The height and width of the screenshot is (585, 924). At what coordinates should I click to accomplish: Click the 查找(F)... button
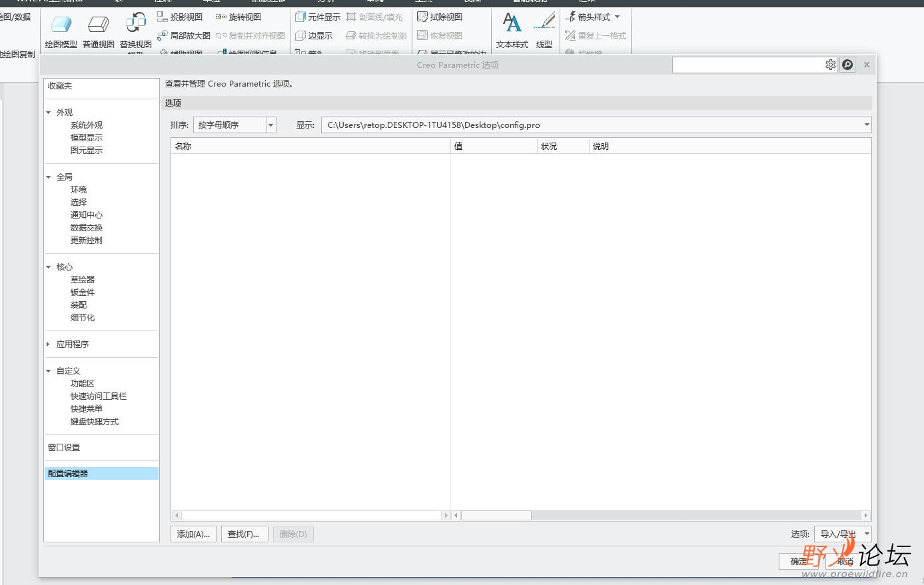coord(244,534)
